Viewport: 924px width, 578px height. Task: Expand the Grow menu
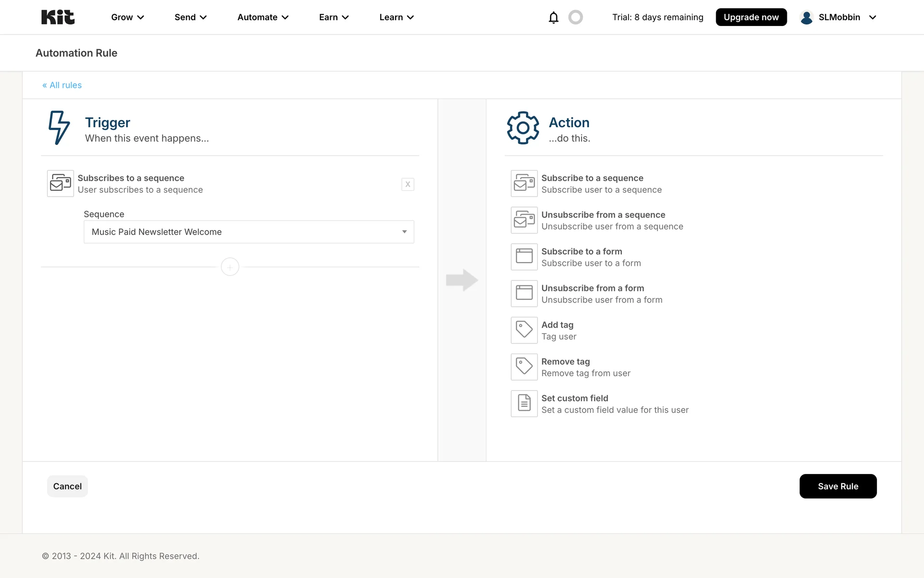[x=128, y=17]
